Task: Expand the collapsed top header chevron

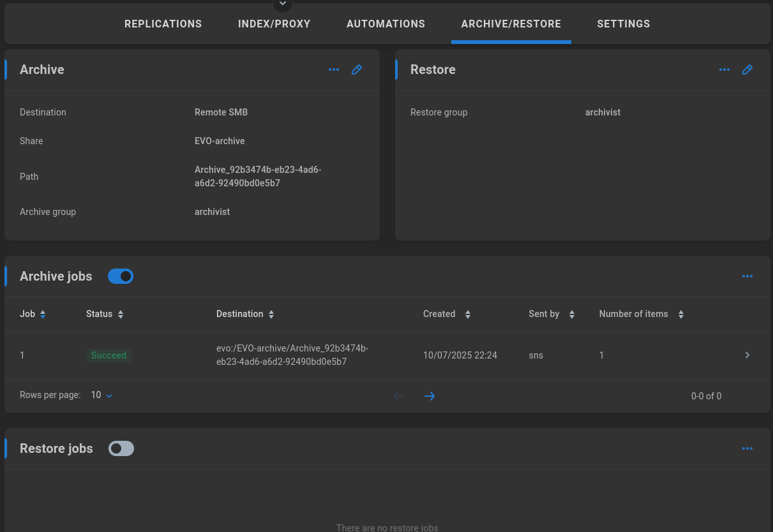Action: coord(282,4)
